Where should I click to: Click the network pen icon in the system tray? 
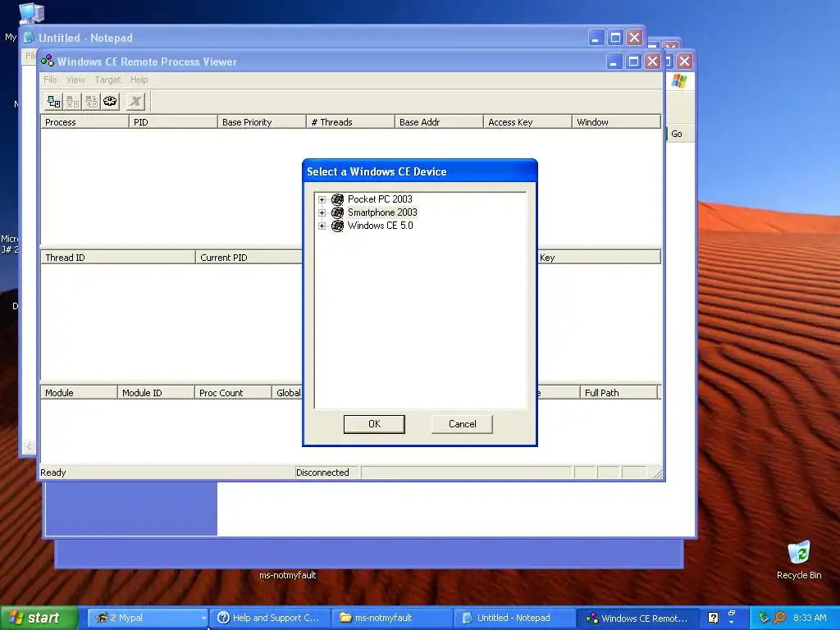coord(764,618)
